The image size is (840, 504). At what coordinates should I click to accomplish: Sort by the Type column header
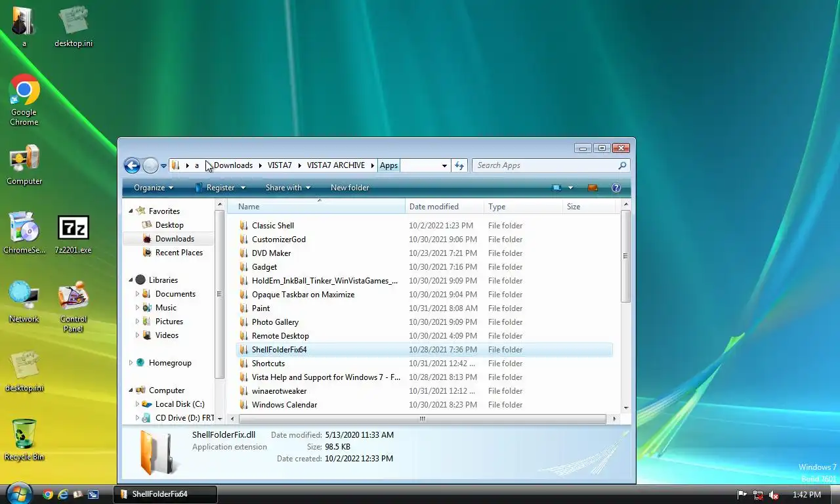point(524,207)
